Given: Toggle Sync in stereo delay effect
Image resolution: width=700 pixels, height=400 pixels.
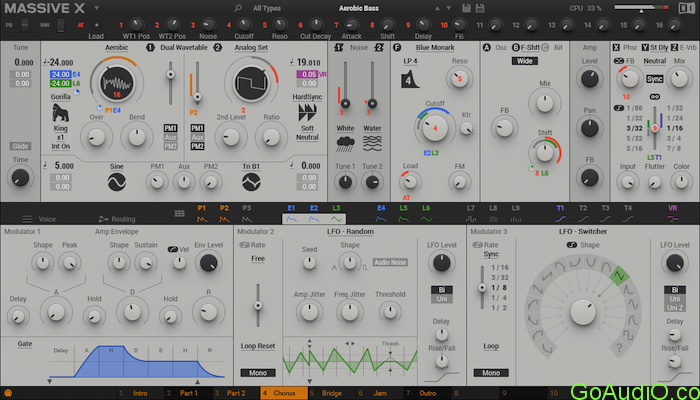Looking at the screenshot, I should point(655,79).
